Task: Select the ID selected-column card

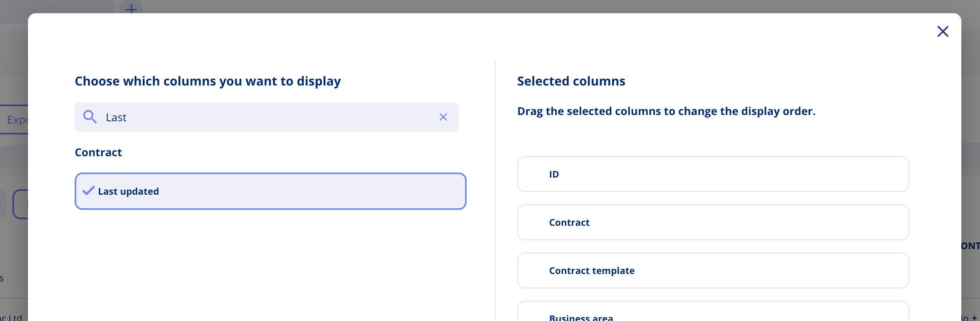Action: (713, 174)
